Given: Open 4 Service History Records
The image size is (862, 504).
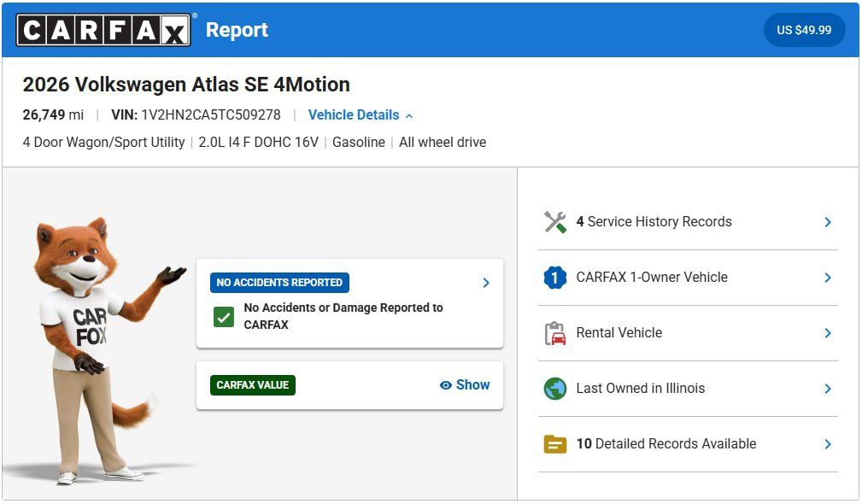Looking at the screenshot, I should (x=687, y=222).
